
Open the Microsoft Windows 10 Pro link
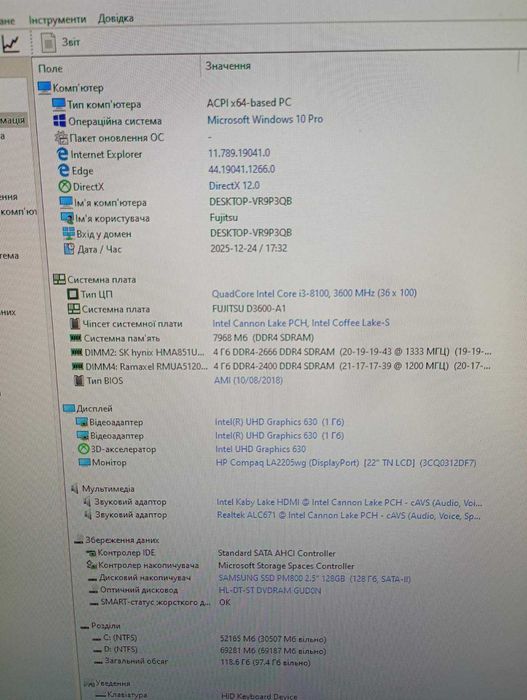265,120
